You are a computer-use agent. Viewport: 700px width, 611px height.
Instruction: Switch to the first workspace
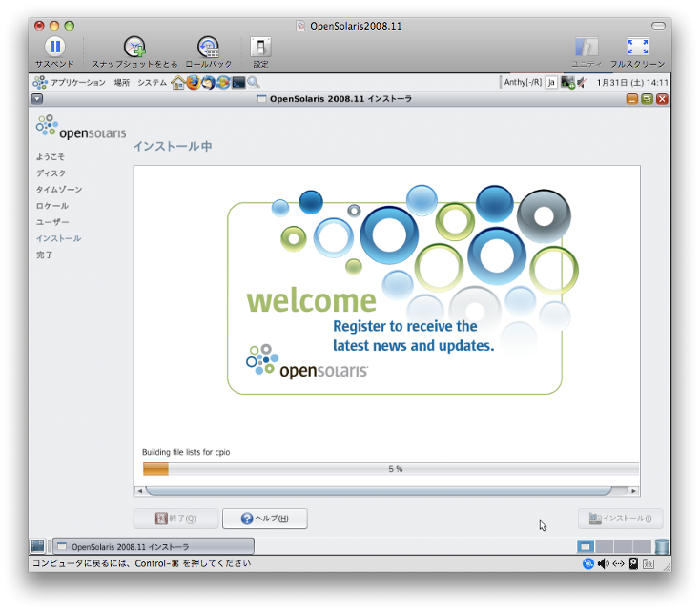click(586, 546)
